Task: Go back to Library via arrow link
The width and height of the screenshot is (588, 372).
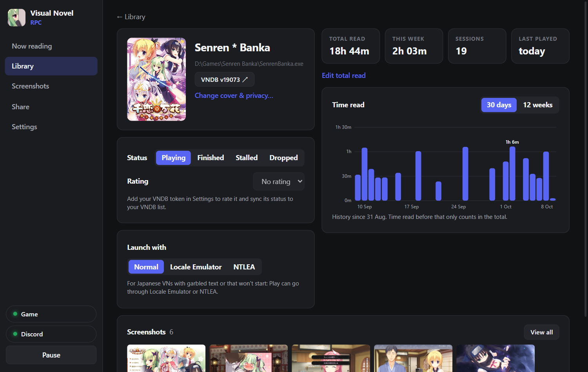Action: click(131, 17)
